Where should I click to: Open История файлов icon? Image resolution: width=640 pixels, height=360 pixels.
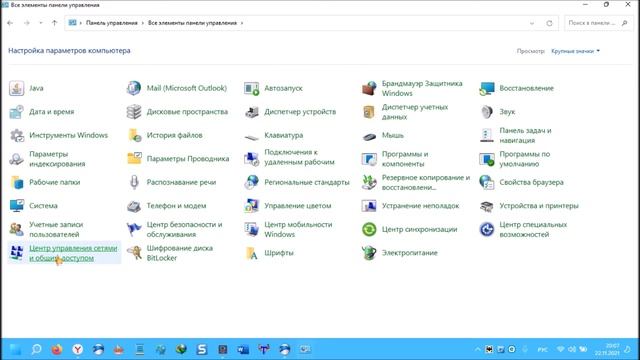(134, 136)
